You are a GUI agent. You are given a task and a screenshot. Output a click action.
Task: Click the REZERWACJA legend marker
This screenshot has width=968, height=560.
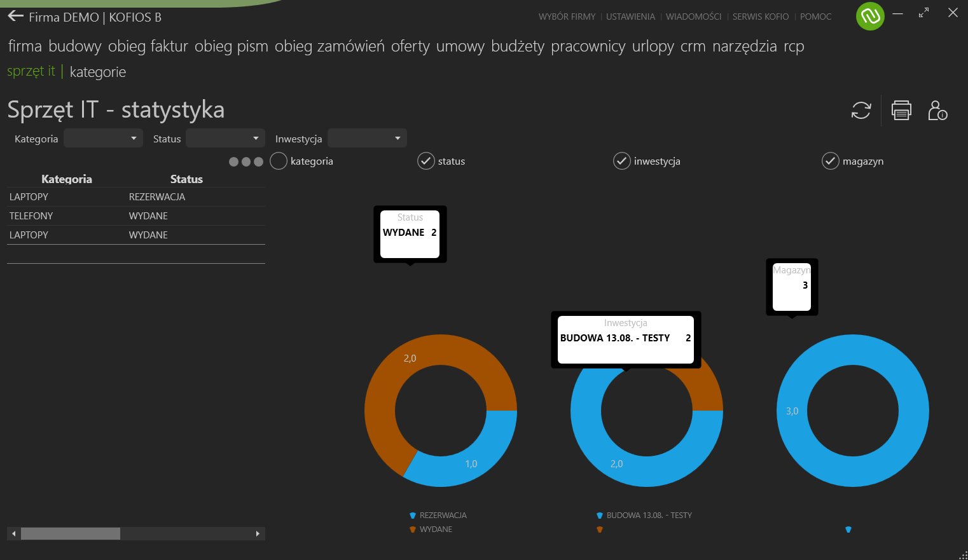click(x=413, y=516)
